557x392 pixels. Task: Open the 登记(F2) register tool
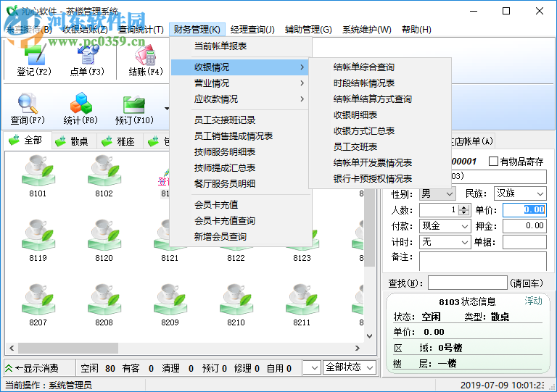[34, 59]
